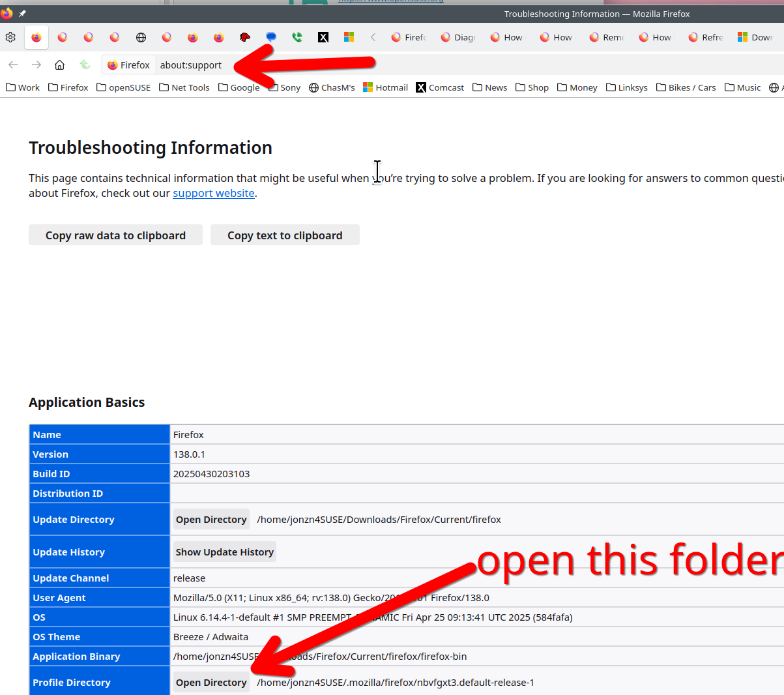
Task: Switch to the pinned red hat tab
Action: pyautogui.click(x=245, y=37)
